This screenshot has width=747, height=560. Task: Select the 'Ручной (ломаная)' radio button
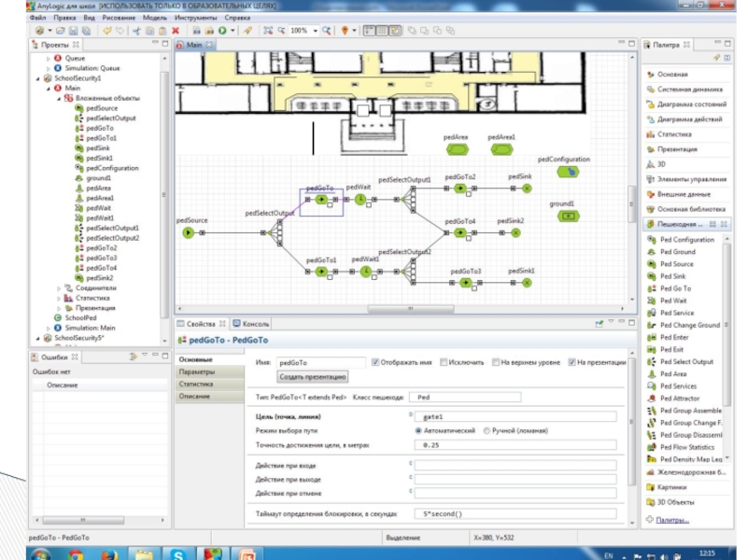pos(486,430)
